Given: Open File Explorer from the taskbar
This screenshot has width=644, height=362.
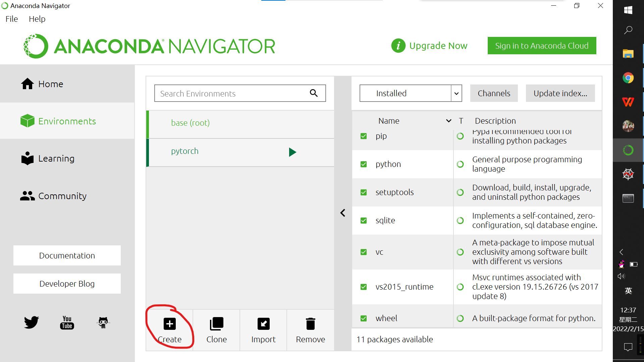Looking at the screenshot, I should click(628, 54).
